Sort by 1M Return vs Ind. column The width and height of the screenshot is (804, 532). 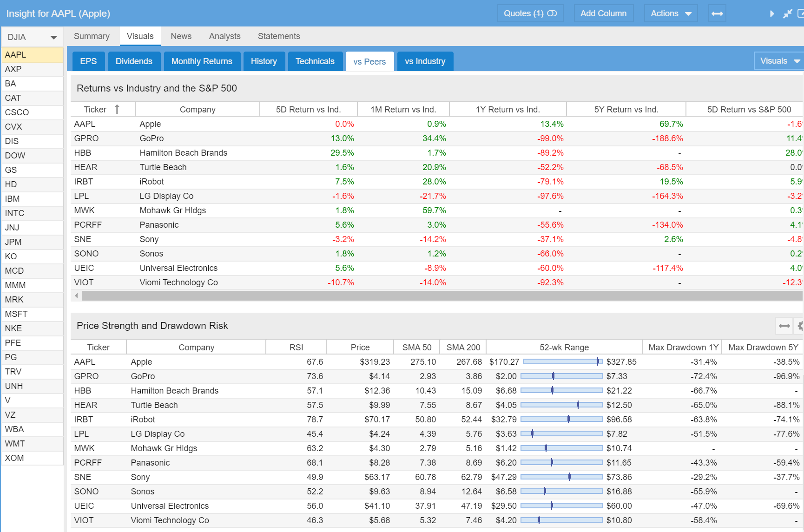click(x=403, y=110)
